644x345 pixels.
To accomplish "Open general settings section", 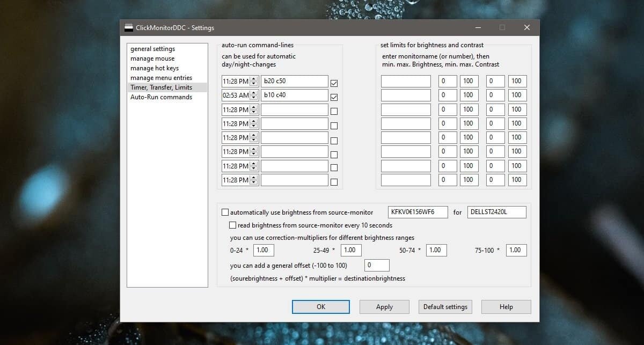I will [152, 49].
